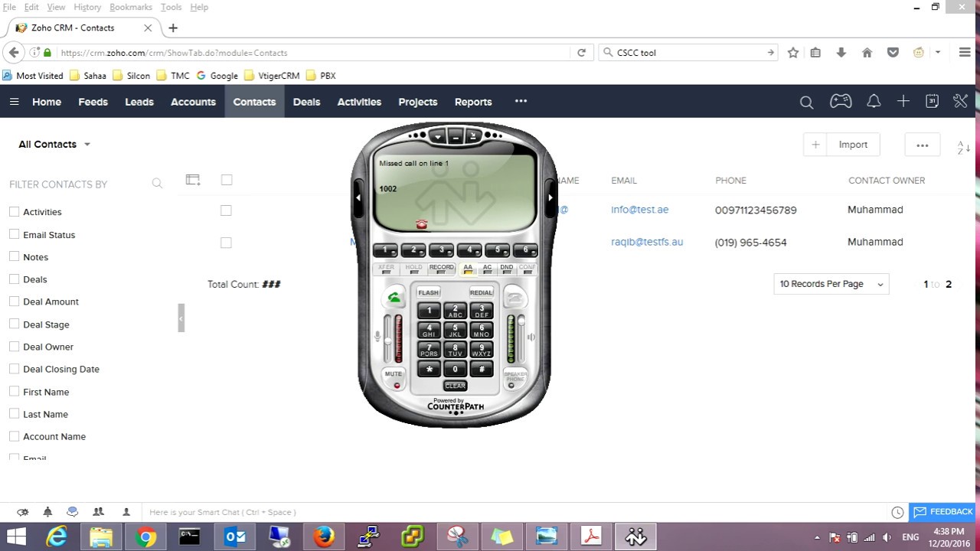Check the Deal Owner filter checkbox
Image resolution: width=980 pixels, height=551 pixels.
click(14, 346)
